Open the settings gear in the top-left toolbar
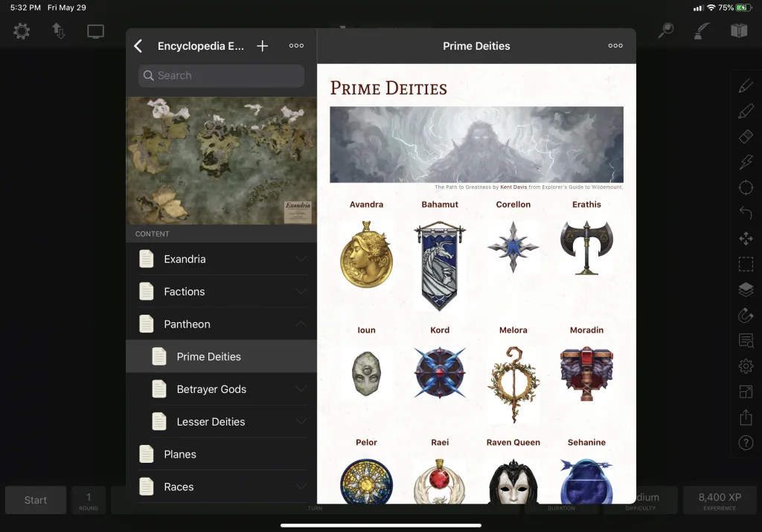The image size is (762, 532). [22, 31]
